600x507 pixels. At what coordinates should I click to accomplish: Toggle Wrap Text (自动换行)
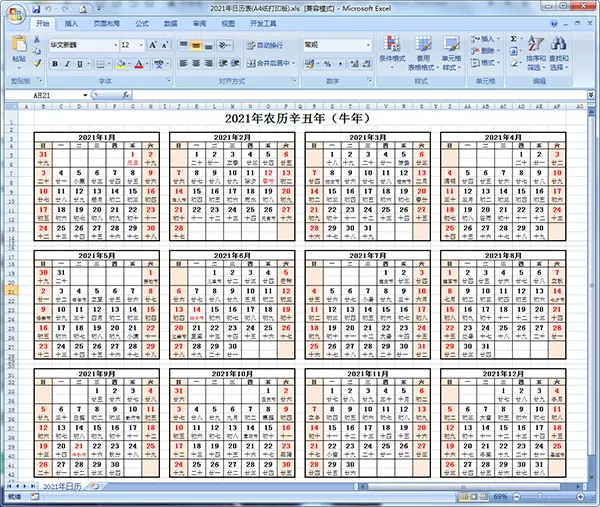[265, 45]
